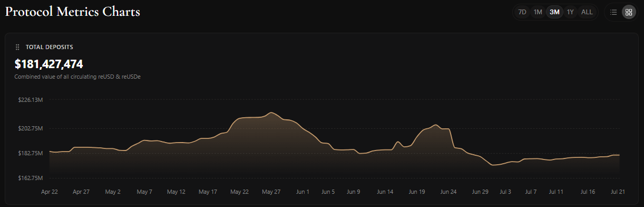Viewport: 644px width, 207px height.
Task: Click the Jun 29 x-axis date
Action: coord(480,192)
